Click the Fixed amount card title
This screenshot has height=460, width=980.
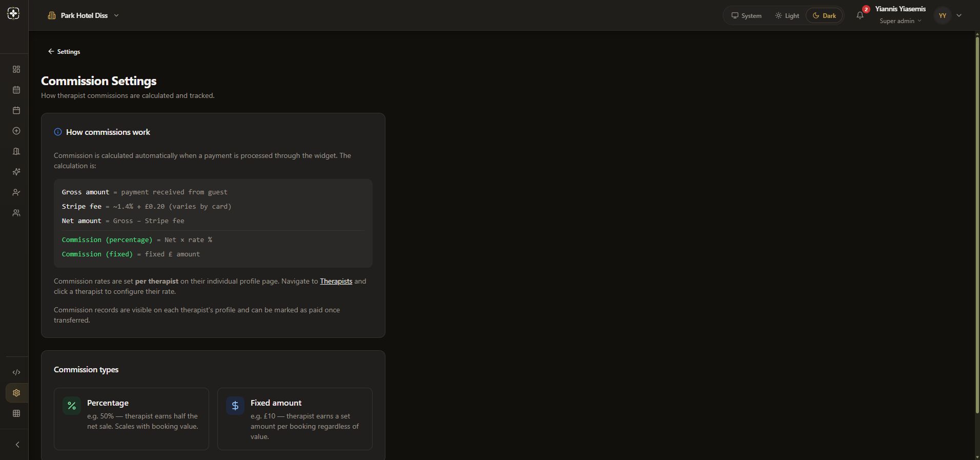(x=276, y=403)
